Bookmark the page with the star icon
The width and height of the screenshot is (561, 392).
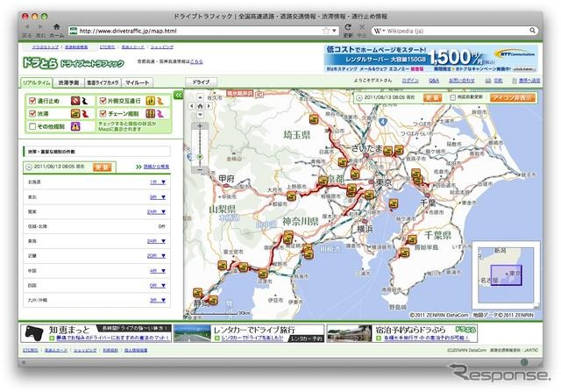[x=325, y=31]
